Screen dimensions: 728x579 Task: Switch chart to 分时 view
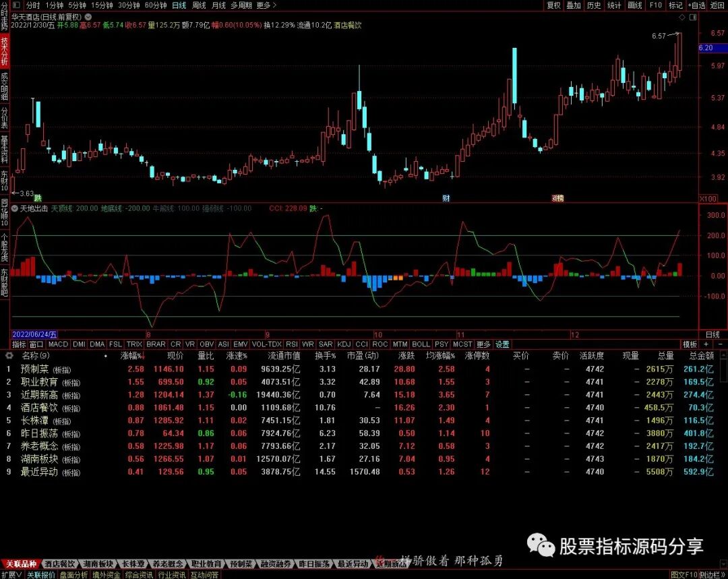pos(33,5)
